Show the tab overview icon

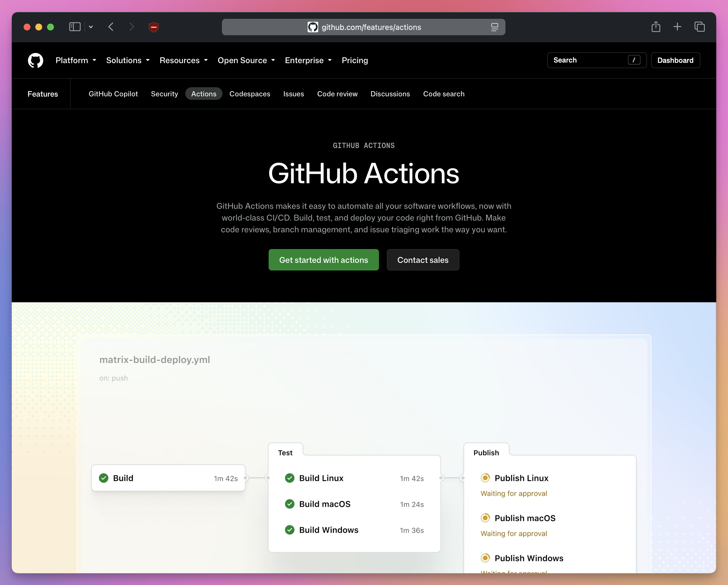699,27
